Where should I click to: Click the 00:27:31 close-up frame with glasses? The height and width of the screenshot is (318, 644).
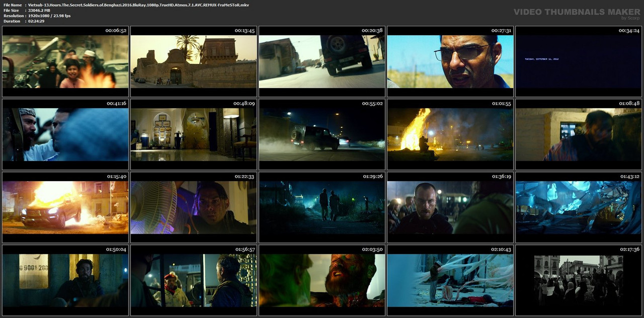(450, 61)
